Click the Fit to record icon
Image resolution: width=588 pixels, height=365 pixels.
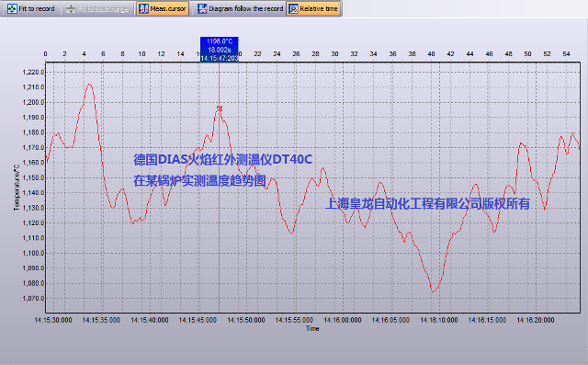[x=12, y=8]
